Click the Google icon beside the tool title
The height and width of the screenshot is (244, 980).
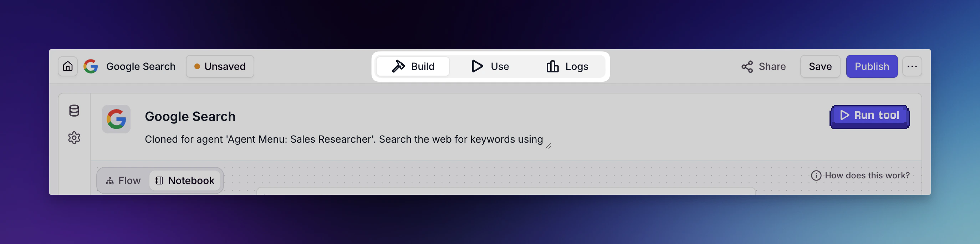[x=116, y=119]
